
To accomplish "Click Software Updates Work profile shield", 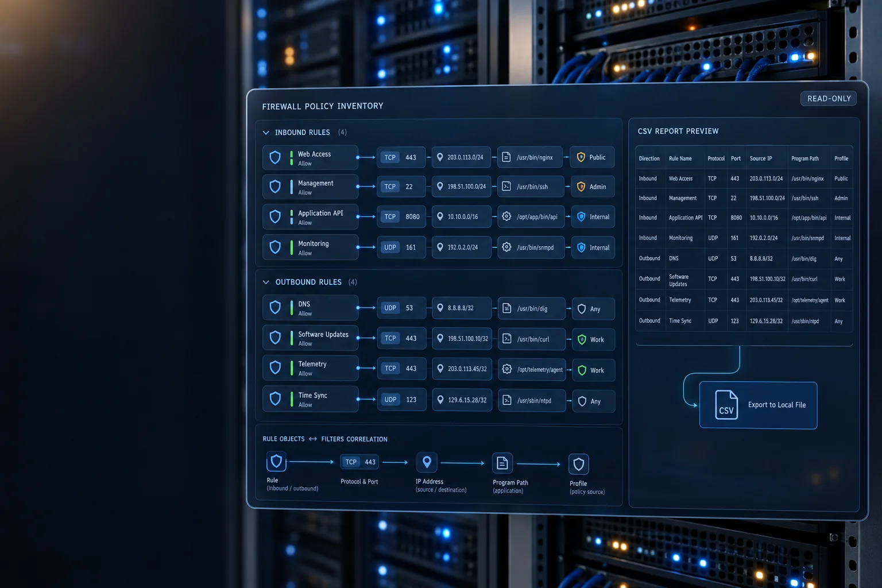I will tap(582, 339).
